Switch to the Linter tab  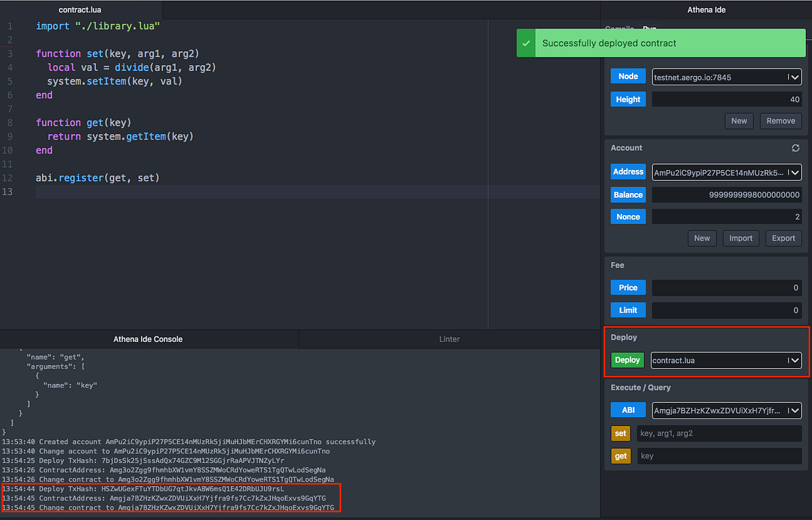coord(449,339)
